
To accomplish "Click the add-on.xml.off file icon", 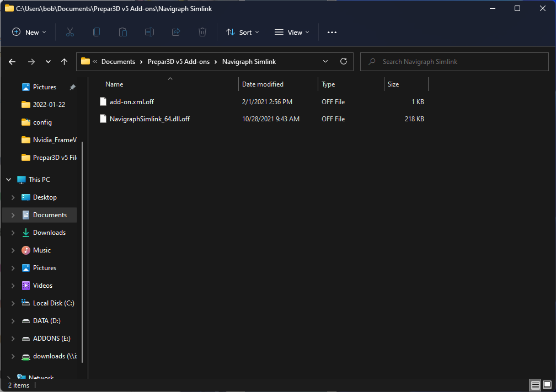I will click(103, 101).
